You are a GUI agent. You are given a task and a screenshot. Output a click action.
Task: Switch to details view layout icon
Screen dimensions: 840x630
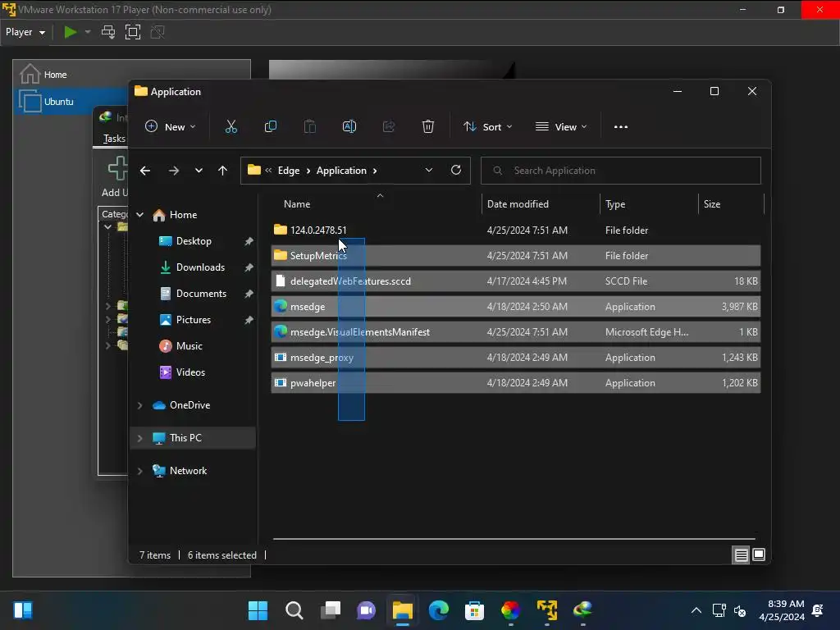(x=741, y=555)
